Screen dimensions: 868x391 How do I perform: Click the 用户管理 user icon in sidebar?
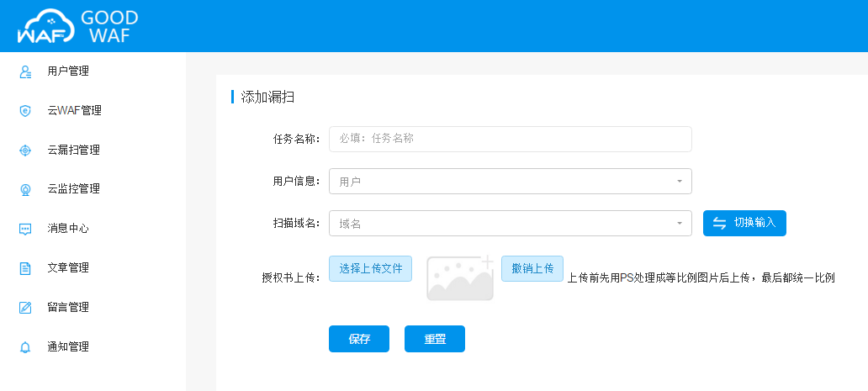25,71
